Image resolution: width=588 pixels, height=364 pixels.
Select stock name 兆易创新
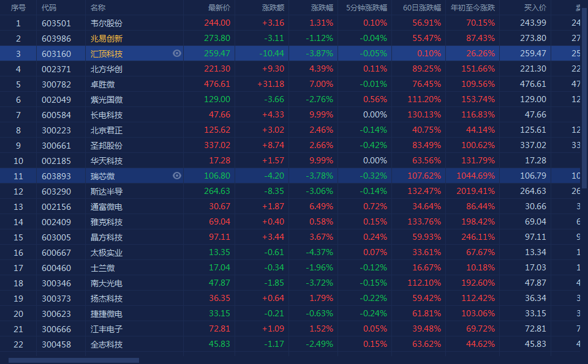point(107,39)
